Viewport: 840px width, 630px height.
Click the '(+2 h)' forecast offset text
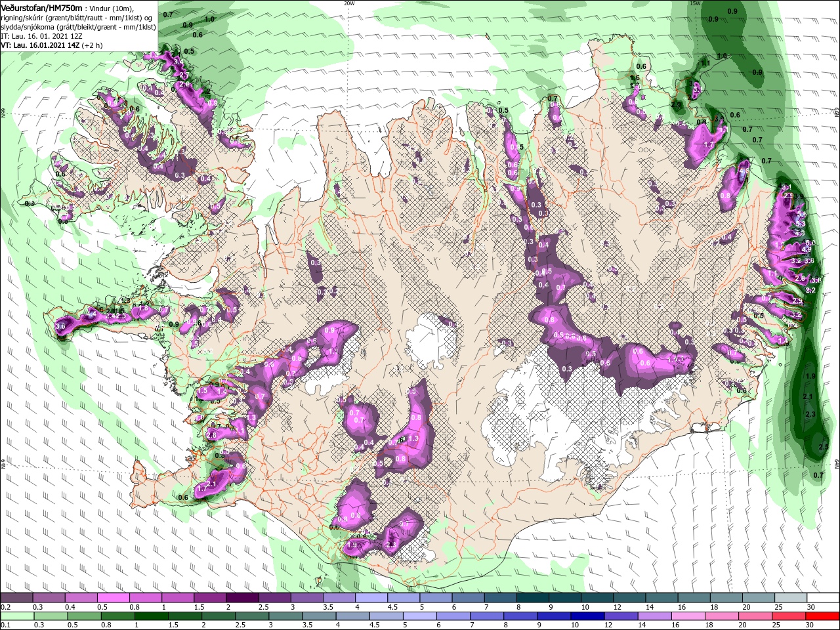[93, 45]
